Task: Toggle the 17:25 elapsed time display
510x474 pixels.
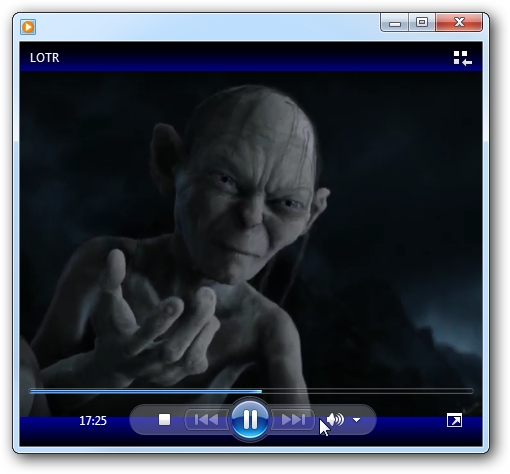Action: tap(93, 421)
